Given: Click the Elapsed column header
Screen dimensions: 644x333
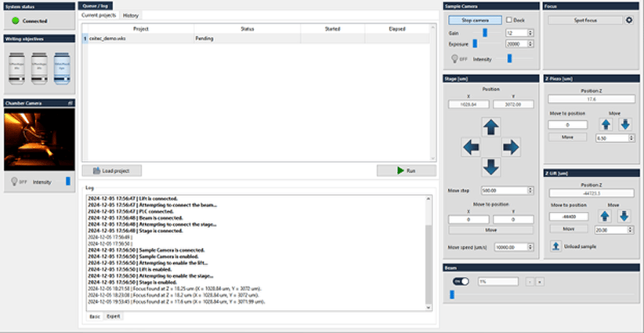Looking at the screenshot, I should (397, 29).
